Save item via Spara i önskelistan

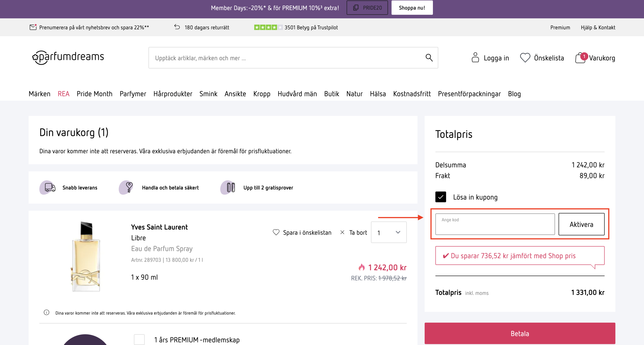pyautogui.click(x=307, y=233)
